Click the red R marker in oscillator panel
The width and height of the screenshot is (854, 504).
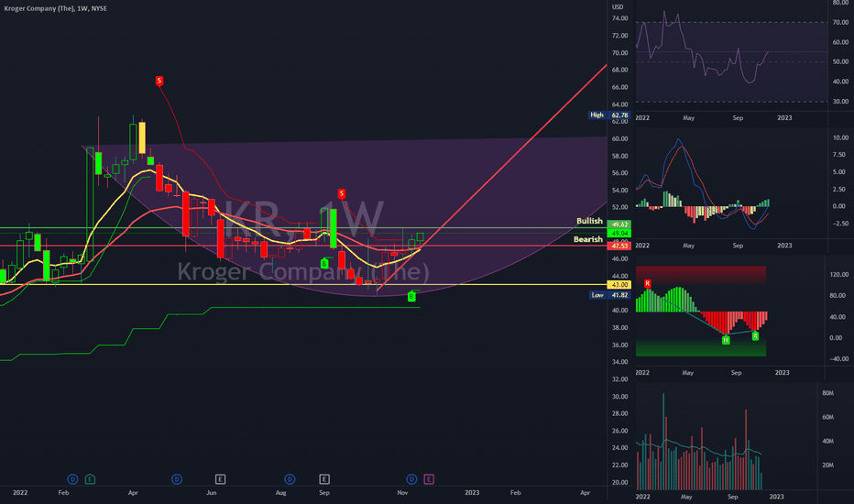point(648,284)
